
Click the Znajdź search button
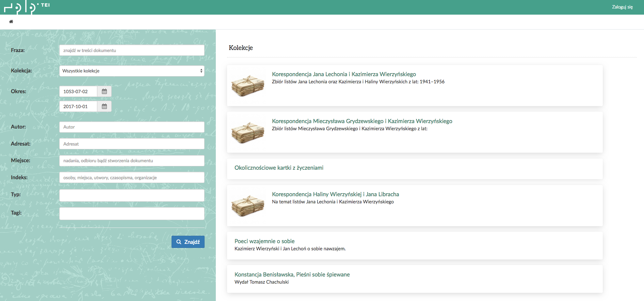pyautogui.click(x=188, y=242)
